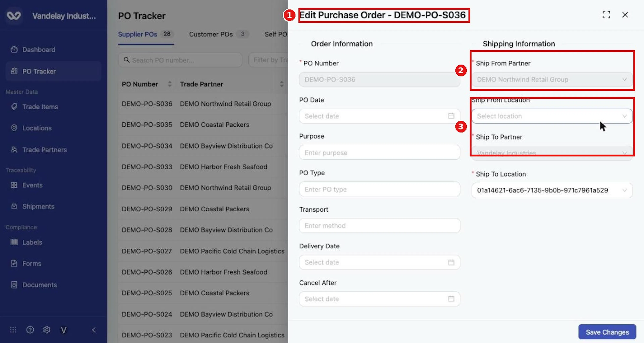Switch to Self POs tab
The image size is (644, 343).
pos(276,34)
